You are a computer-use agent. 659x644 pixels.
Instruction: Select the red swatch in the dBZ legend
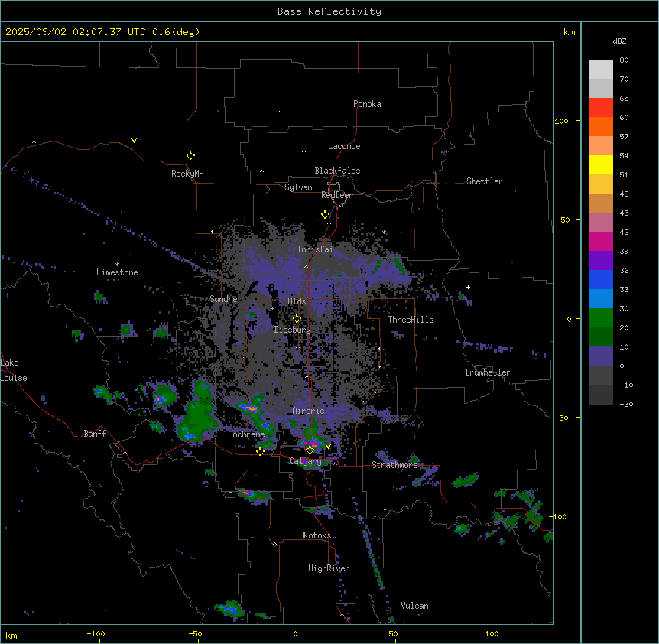point(601,107)
